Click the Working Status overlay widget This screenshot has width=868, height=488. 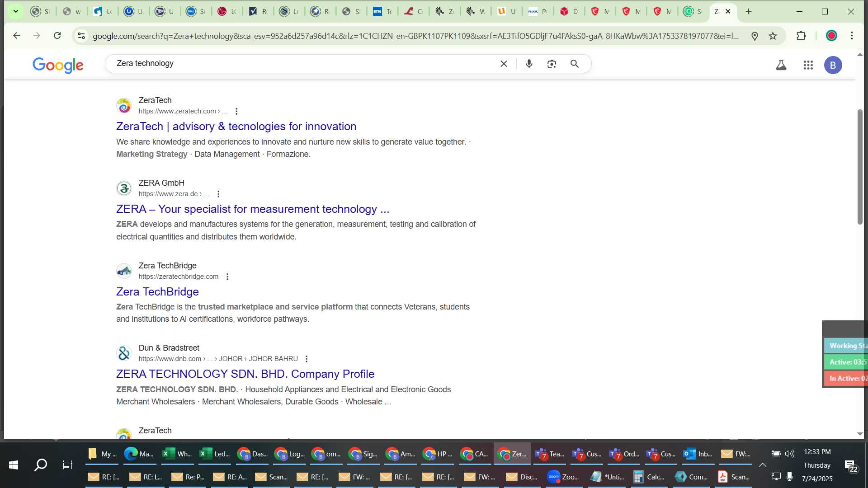point(845,346)
